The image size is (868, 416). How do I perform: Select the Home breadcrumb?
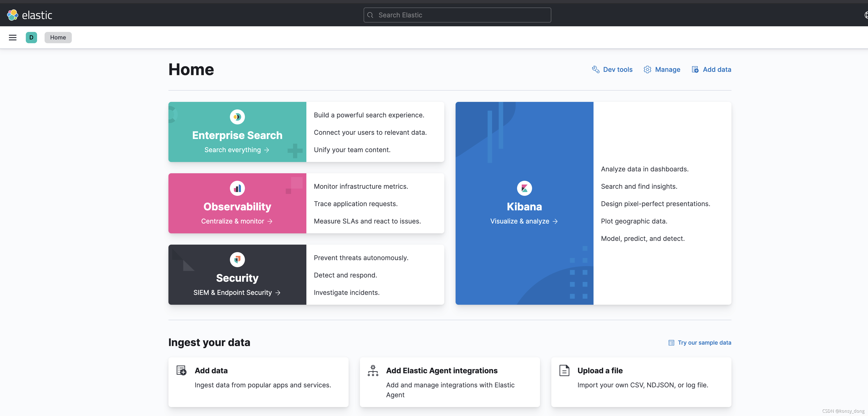tap(58, 37)
